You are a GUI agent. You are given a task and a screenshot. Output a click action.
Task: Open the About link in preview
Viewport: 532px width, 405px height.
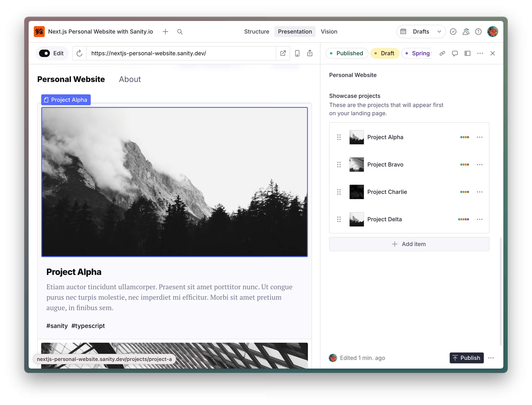[130, 79]
